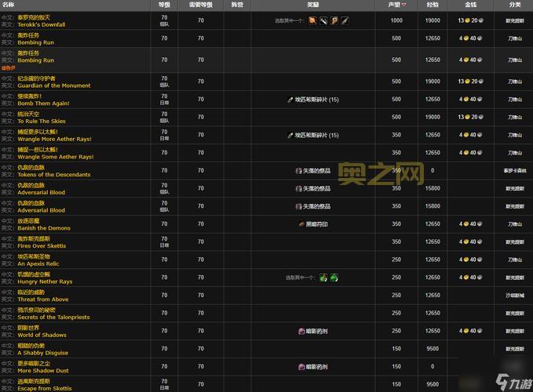The height and width of the screenshot is (392, 533).
Task: Click 沙塔斯城 category in Threat from Above row
Action: 514,295
